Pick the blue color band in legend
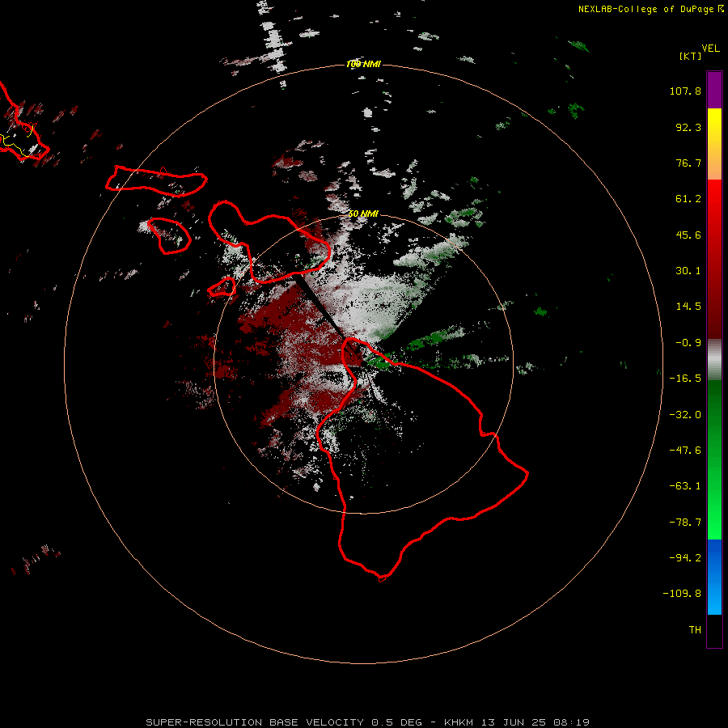 (714, 577)
